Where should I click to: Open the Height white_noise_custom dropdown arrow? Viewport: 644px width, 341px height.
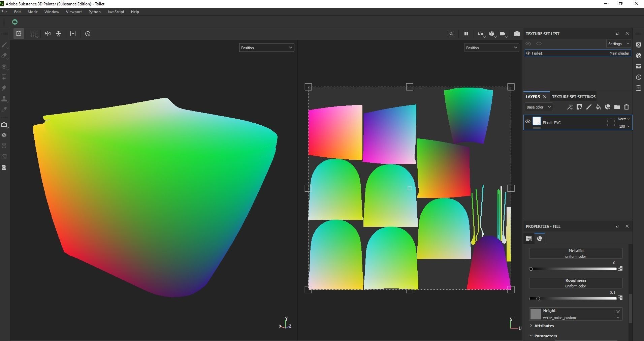(x=618, y=318)
